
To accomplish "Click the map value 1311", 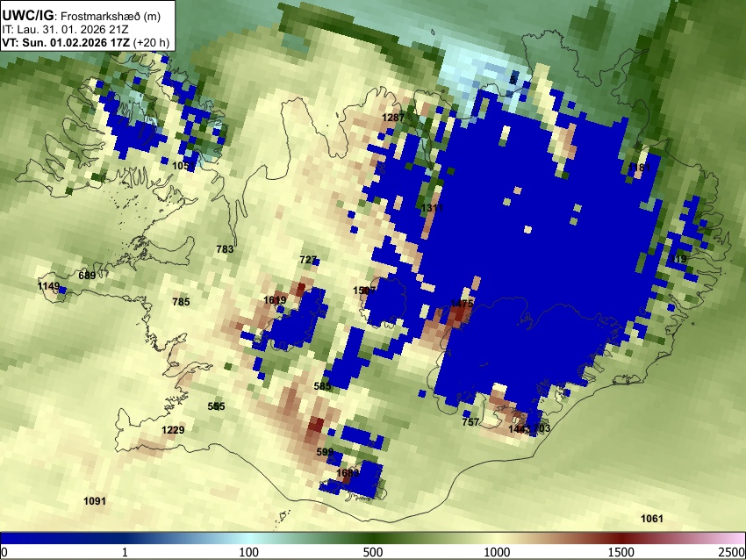I will point(432,208).
